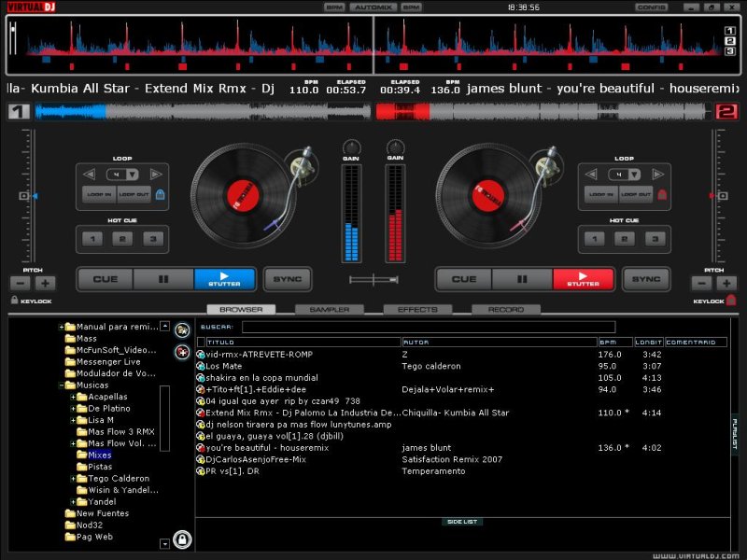Image resolution: width=747 pixels, height=560 pixels.
Task: Toggle red smart loop lock on deck 2
Action: [662, 194]
